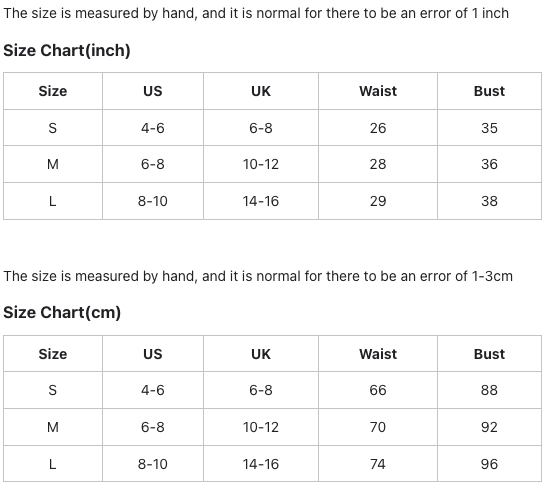The height and width of the screenshot is (487, 547).
Task: Click bust value 92 in cm table
Action: pos(489,427)
